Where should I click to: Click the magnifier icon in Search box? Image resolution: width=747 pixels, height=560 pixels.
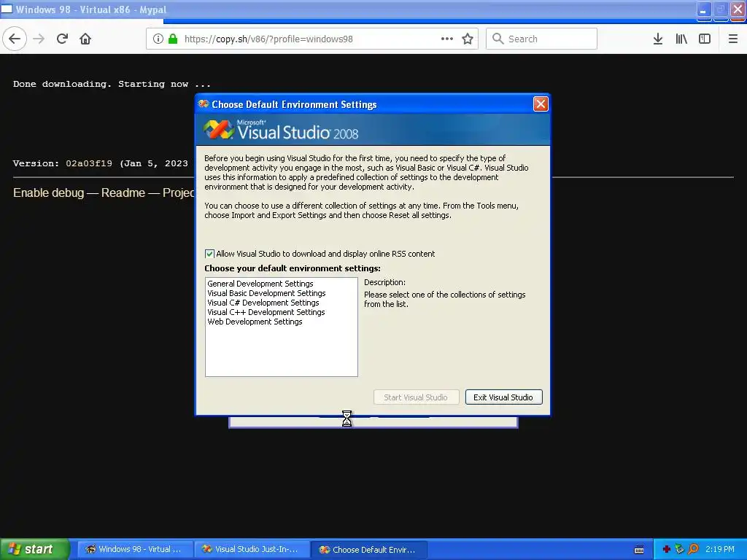[498, 39]
